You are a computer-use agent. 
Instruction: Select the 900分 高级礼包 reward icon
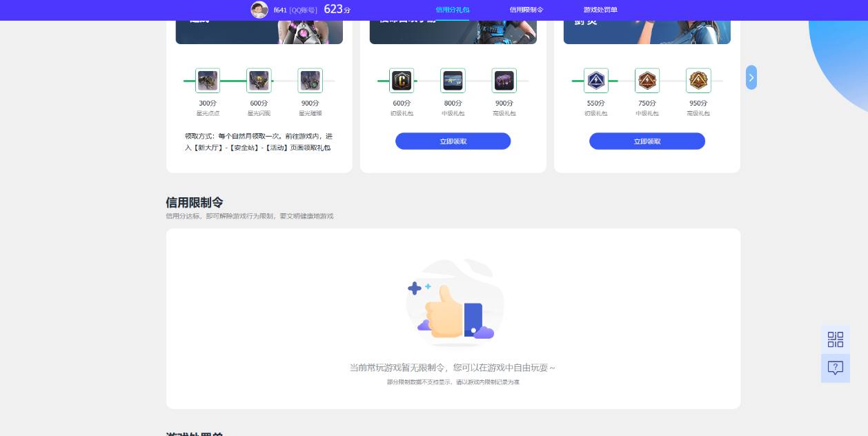click(504, 81)
